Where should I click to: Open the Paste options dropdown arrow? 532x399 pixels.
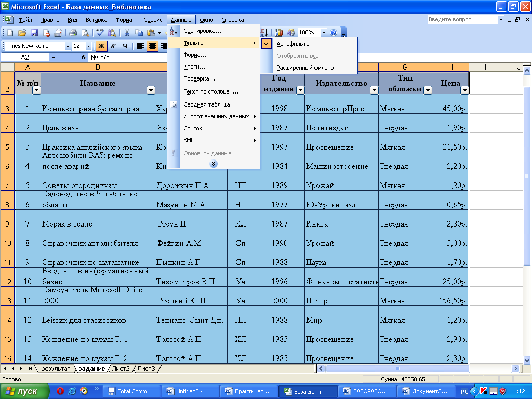(159, 33)
